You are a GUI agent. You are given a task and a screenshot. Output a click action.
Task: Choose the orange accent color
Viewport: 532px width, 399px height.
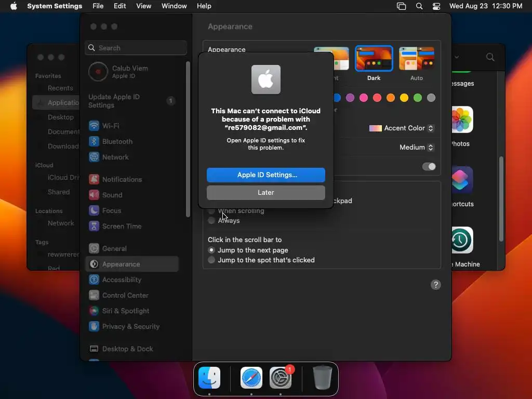391,98
